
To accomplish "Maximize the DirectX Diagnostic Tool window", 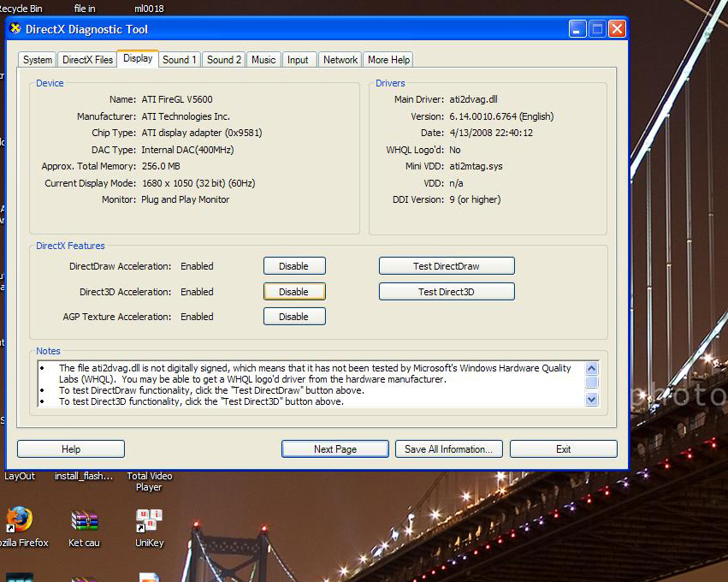I will pyautogui.click(x=597, y=29).
